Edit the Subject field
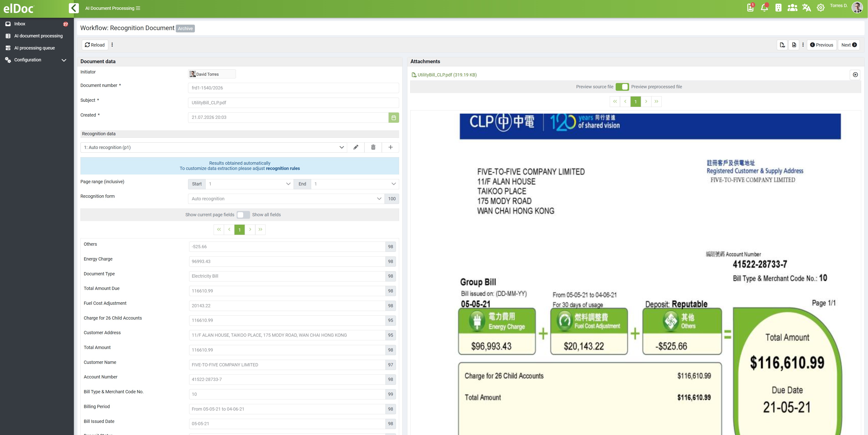Image resolution: width=868 pixels, height=435 pixels. pos(293,102)
